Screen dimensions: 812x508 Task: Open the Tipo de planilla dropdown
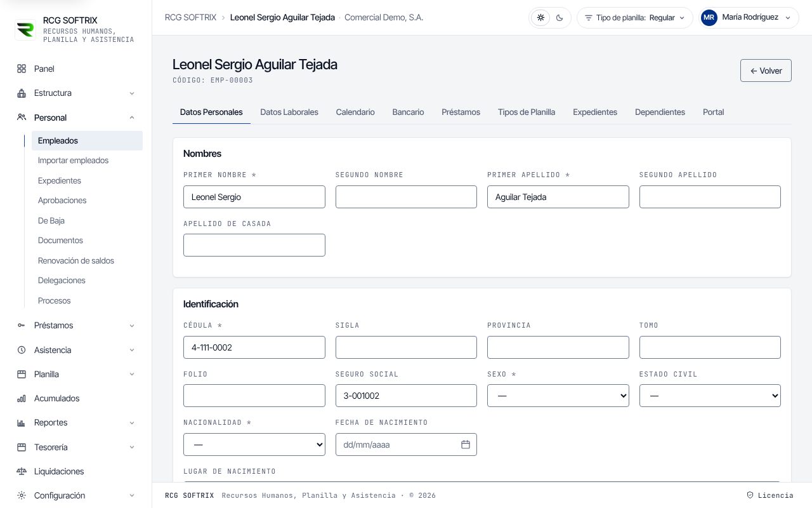point(634,18)
